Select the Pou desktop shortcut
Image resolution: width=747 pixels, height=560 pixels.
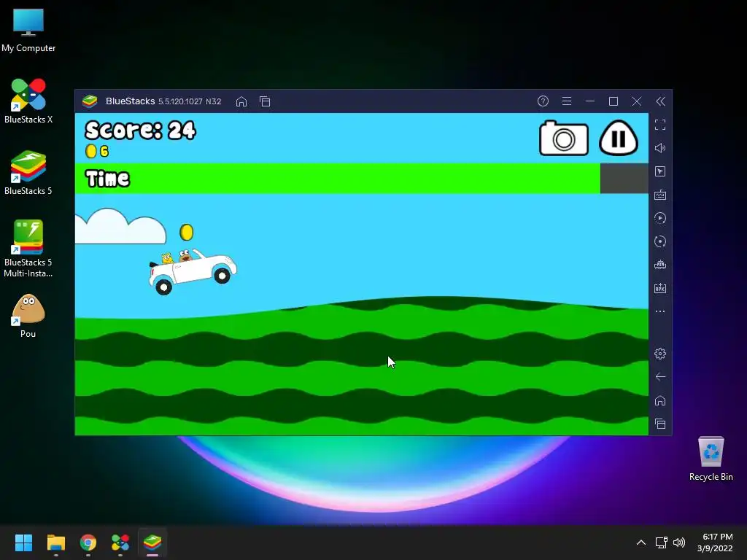click(28, 316)
